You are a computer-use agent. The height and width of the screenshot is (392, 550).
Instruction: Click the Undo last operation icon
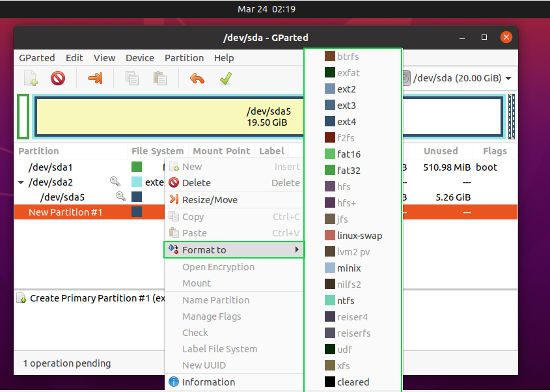[197, 78]
